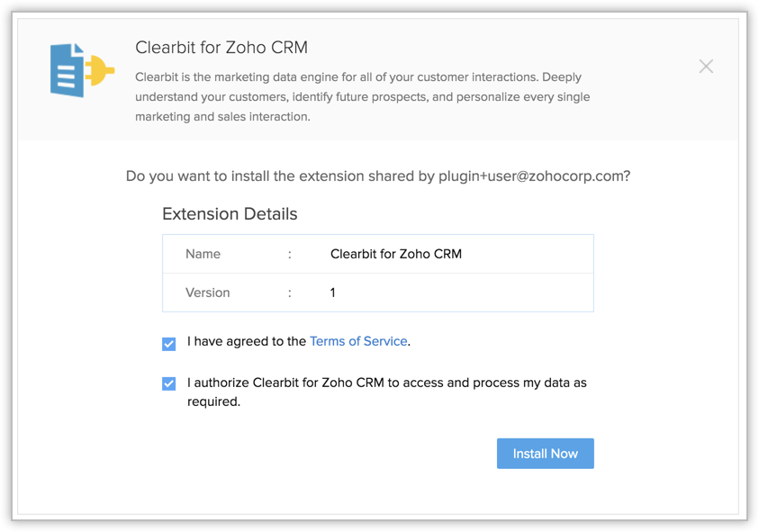
Task: Click the yellow plug part of the logo
Action: tap(99, 70)
